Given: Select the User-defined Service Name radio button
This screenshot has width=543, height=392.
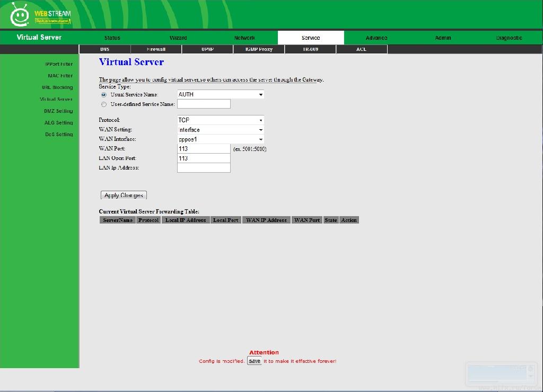Looking at the screenshot, I should (104, 104).
